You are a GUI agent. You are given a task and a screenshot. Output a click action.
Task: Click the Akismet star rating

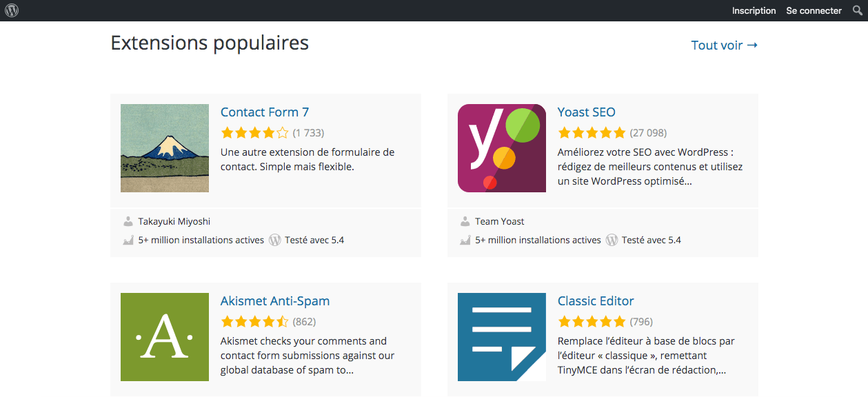(x=254, y=322)
